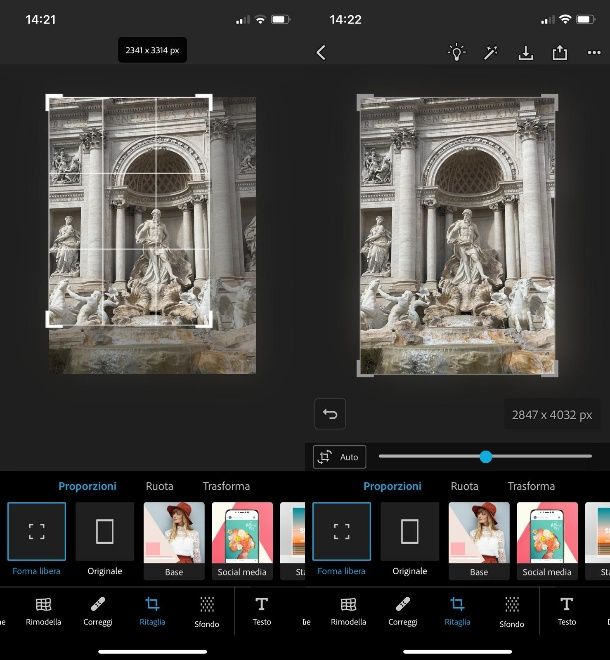Viewport: 610px width, 660px height.
Task: Tap Rimodella tool on right screen
Action: pyautogui.click(x=348, y=612)
